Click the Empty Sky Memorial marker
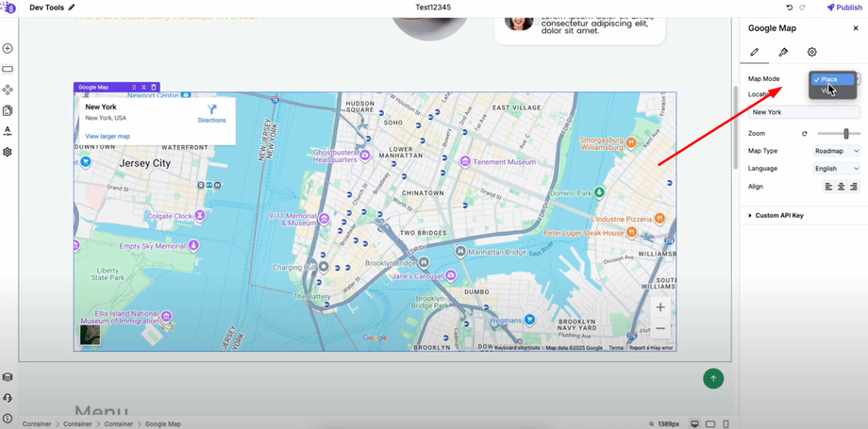The height and width of the screenshot is (429, 868). (193, 246)
